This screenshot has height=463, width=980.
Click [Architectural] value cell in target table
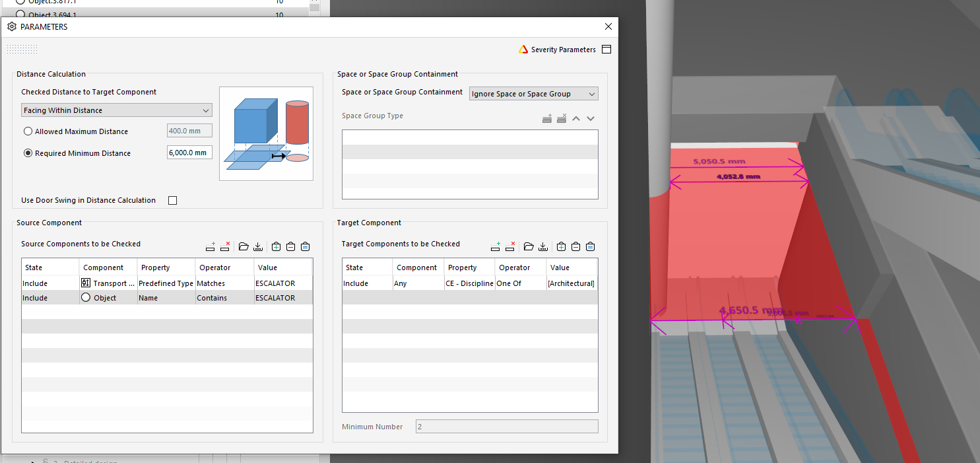click(572, 283)
